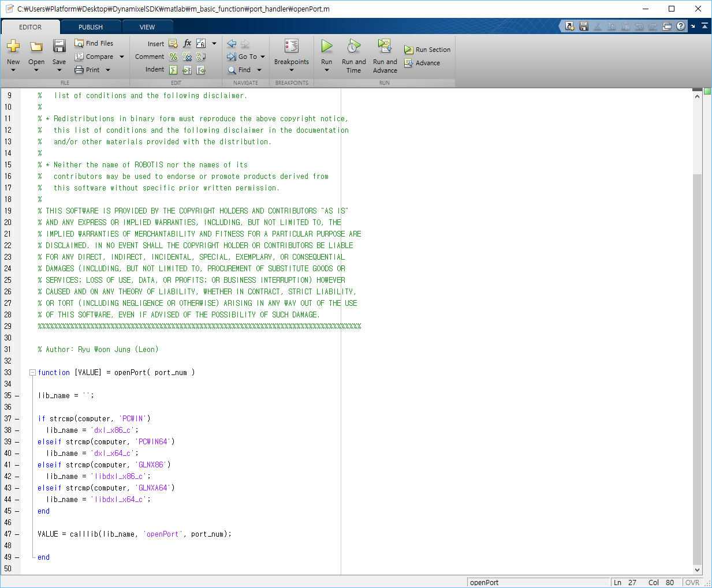This screenshot has height=588, width=712.
Task: Open the Find dropdown
Action: click(245, 70)
